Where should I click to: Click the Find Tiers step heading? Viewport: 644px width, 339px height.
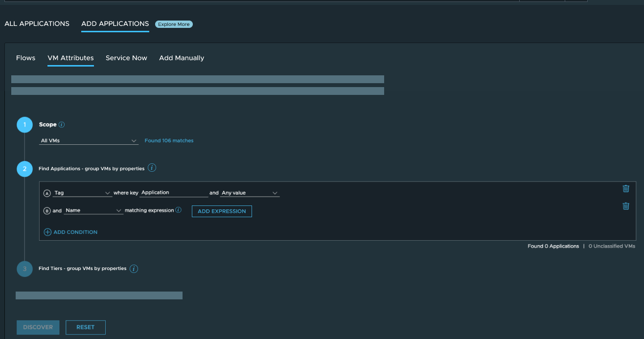coord(82,269)
